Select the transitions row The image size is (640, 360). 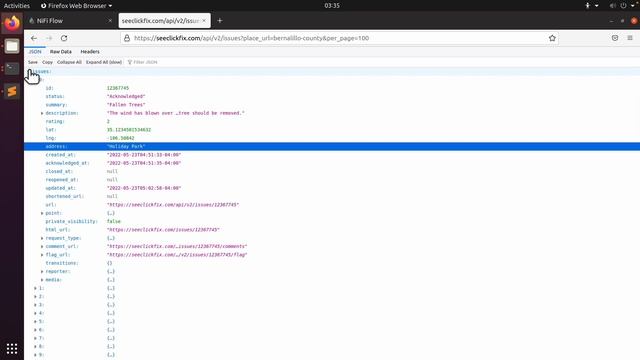(332, 263)
